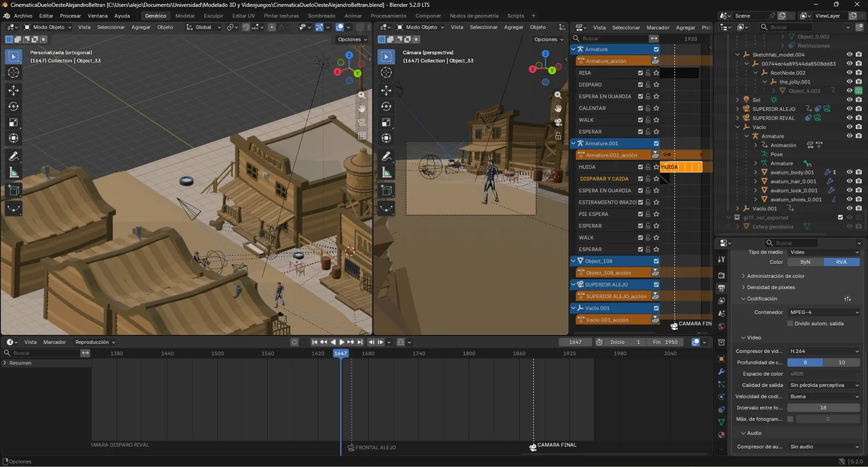Expand the Sol item in outliner
Screen dimensions: 868x467
(738, 100)
